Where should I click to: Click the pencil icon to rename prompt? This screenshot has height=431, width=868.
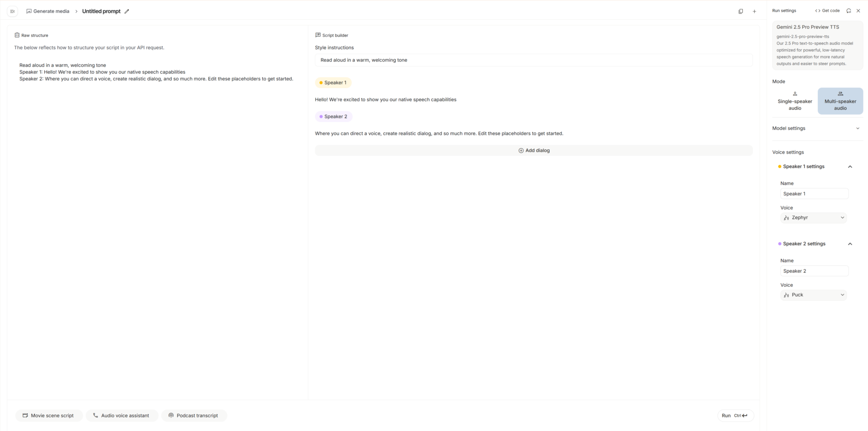coord(127,11)
